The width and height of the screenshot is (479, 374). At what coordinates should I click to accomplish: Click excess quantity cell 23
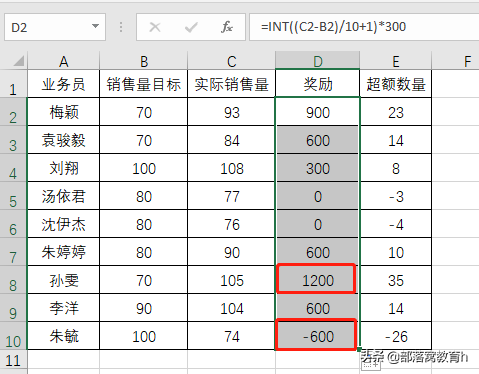[396, 112]
